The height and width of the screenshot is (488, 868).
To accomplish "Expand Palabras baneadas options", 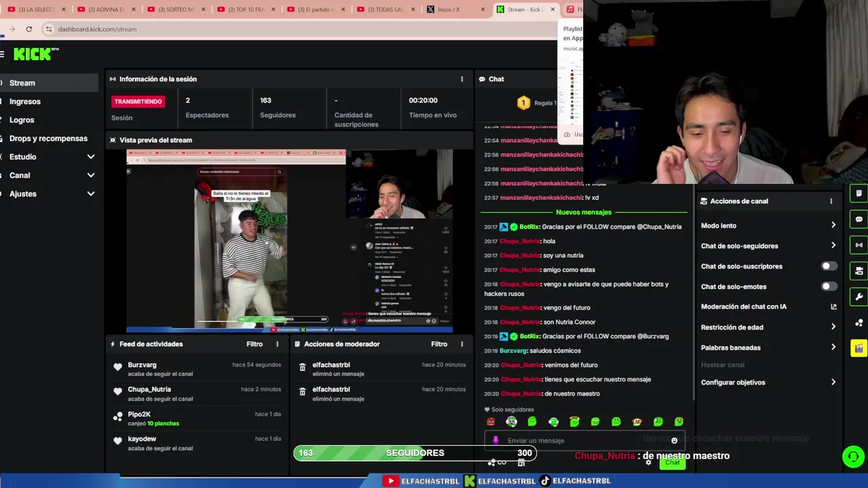I will 833,348.
